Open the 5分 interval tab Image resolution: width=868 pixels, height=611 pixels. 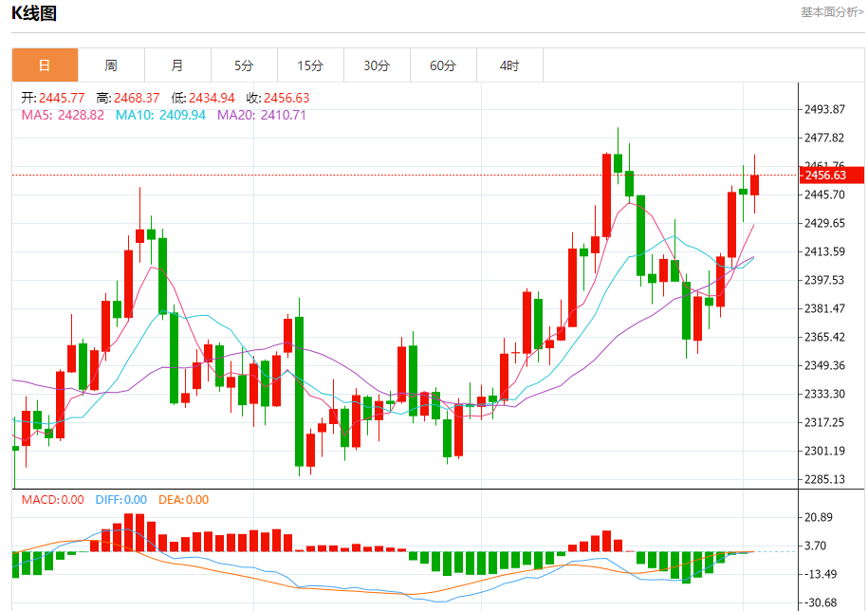click(244, 65)
